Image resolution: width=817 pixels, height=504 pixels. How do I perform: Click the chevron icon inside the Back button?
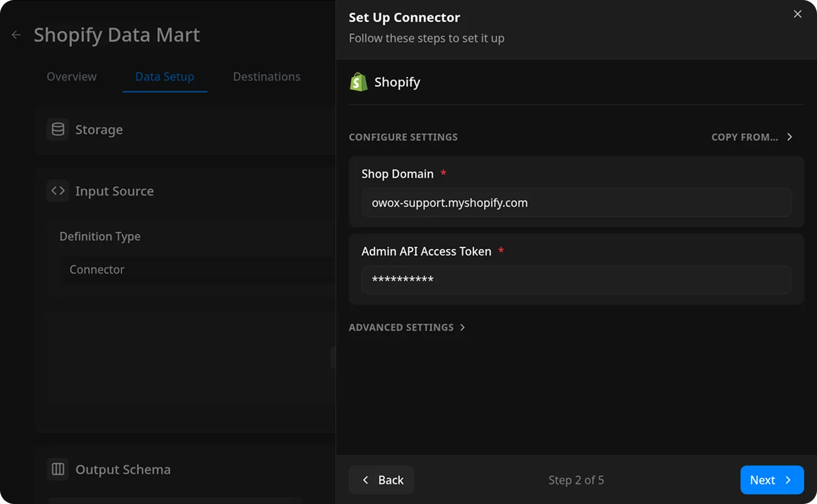coord(365,480)
